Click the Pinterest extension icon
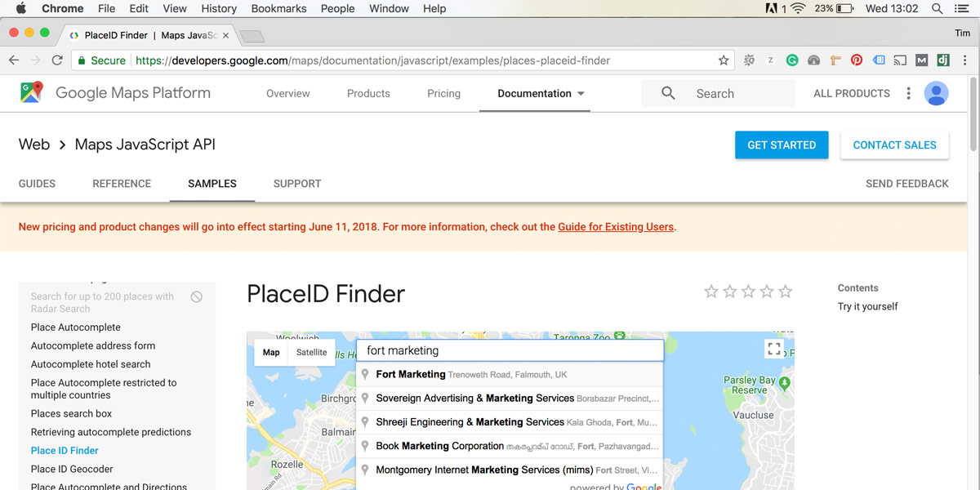The image size is (980, 490). pyautogui.click(x=857, y=60)
